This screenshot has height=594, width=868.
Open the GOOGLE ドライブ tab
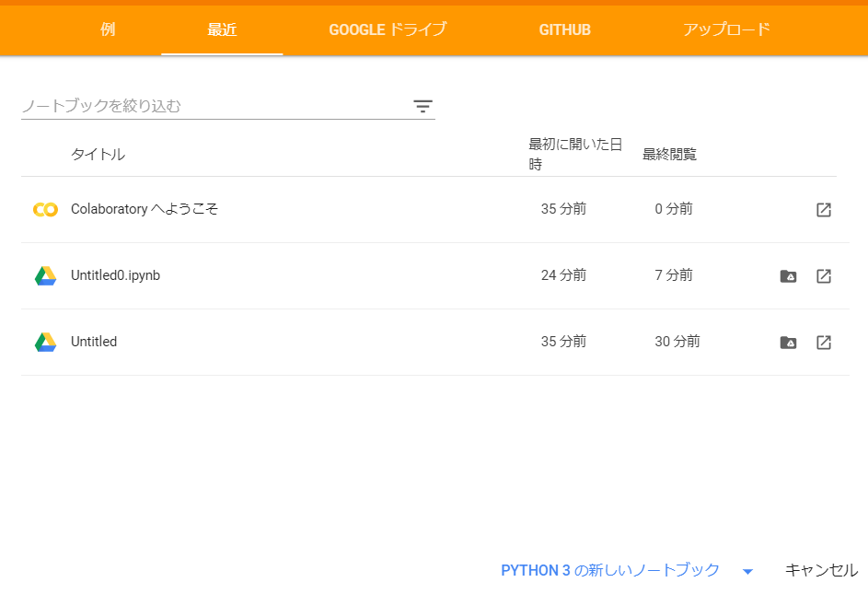(x=388, y=29)
